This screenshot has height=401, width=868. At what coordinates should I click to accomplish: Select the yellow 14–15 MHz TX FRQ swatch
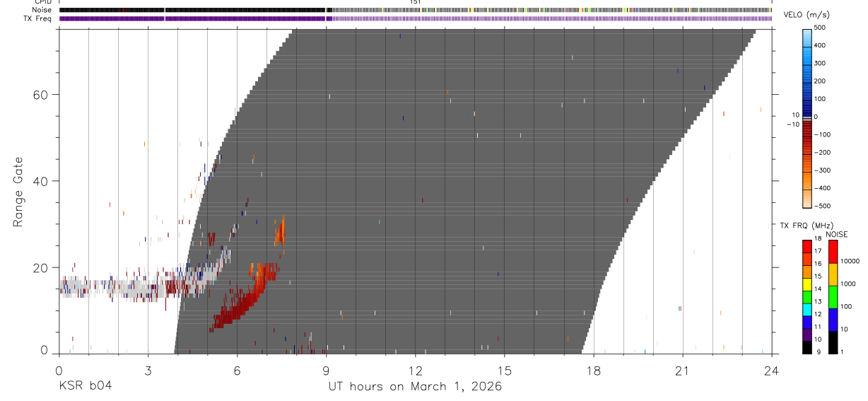point(807,283)
